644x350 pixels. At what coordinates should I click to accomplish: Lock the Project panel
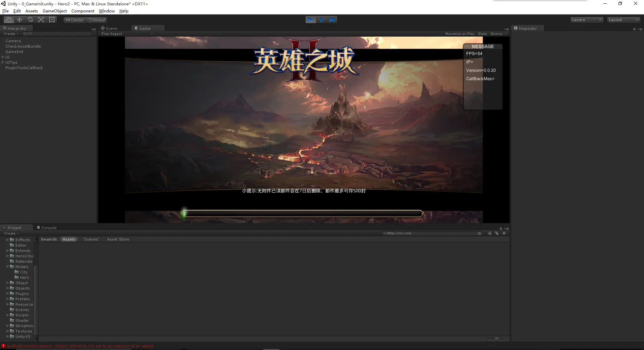pyautogui.click(x=501, y=228)
